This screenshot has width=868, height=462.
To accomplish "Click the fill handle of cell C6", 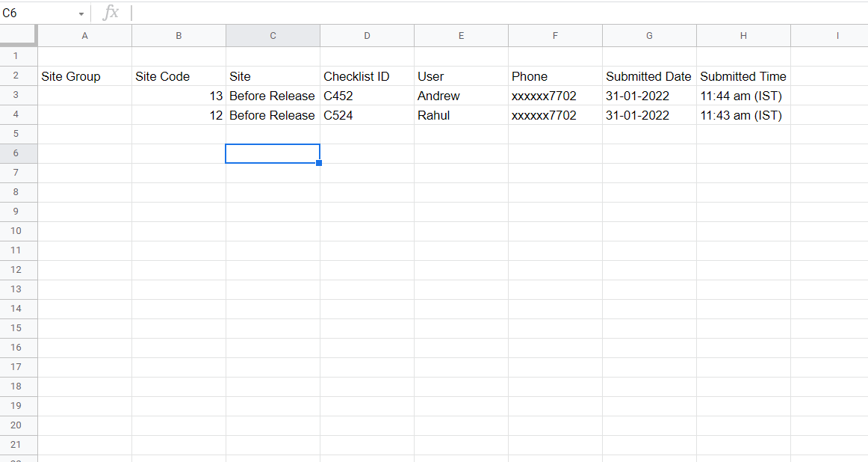I will (319, 163).
